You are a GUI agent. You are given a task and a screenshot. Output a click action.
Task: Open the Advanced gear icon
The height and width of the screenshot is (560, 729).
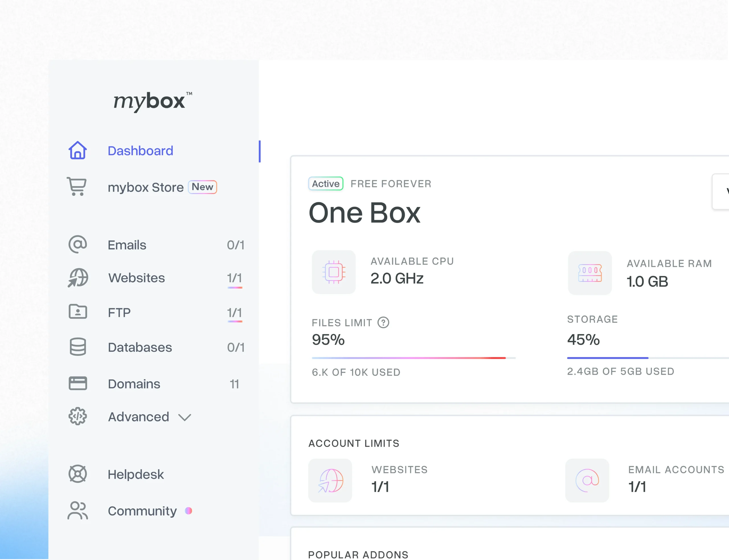[x=78, y=416]
